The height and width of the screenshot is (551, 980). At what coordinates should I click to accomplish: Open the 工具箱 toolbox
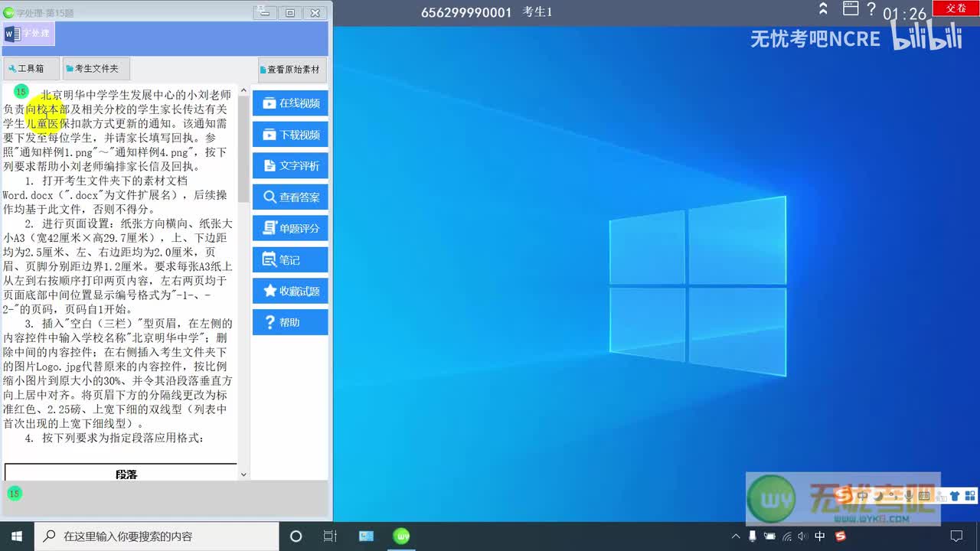pyautogui.click(x=31, y=69)
